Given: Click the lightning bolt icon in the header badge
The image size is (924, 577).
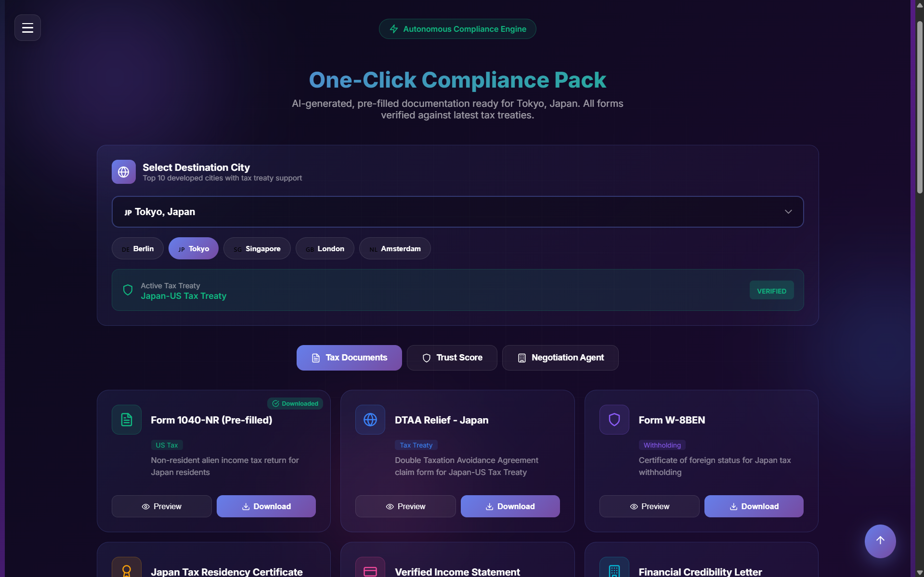Looking at the screenshot, I should pos(394,29).
